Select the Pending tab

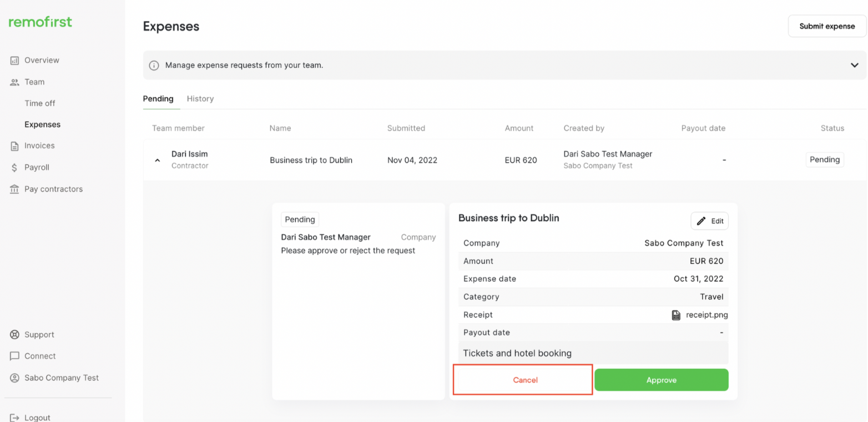[158, 99]
